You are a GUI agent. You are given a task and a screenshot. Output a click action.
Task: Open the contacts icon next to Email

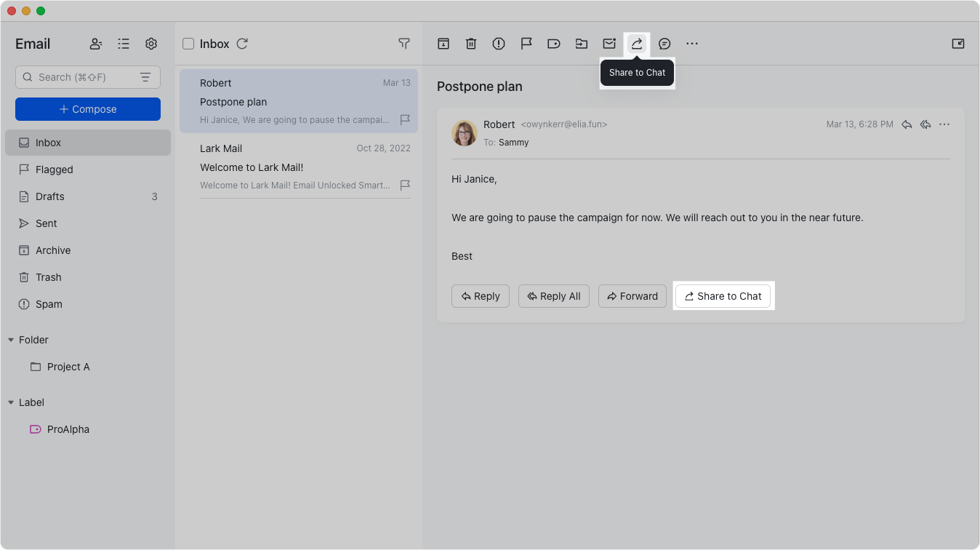(x=95, y=43)
